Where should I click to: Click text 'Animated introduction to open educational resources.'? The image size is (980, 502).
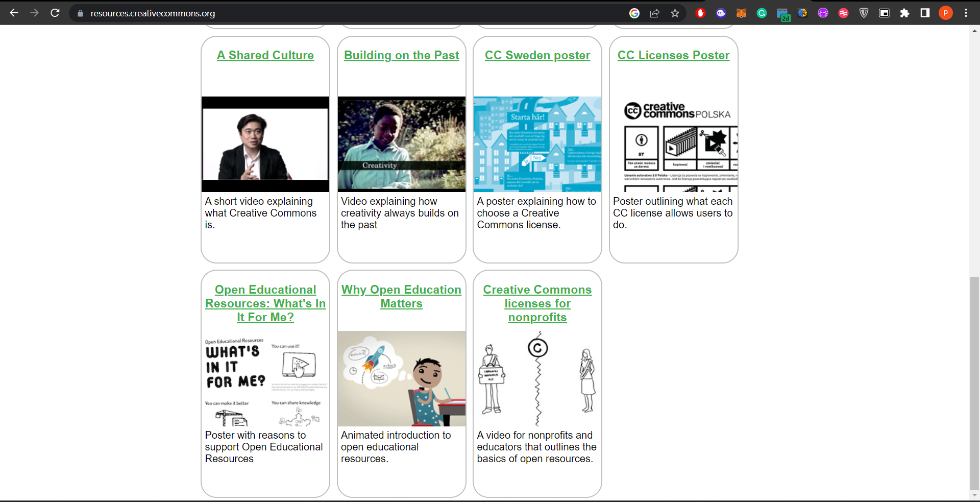coord(396,447)
